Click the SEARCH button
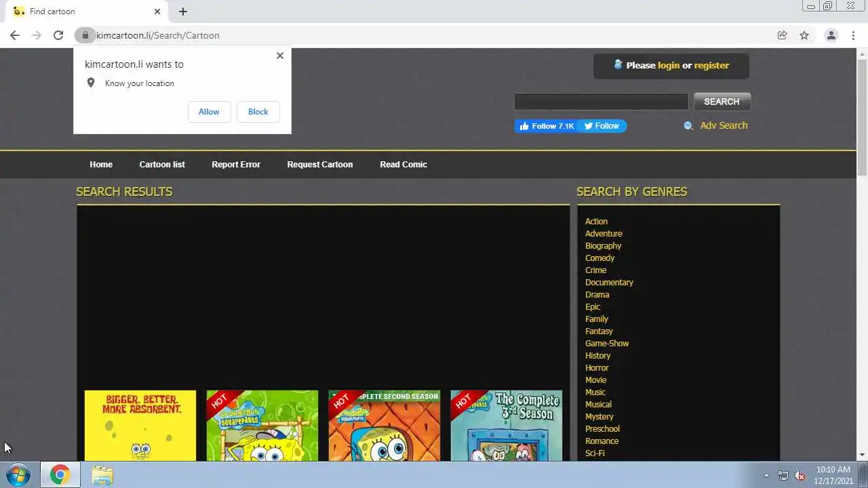Image resolution: width=868 pixels, height=488 pixels. tap(722, 102)
